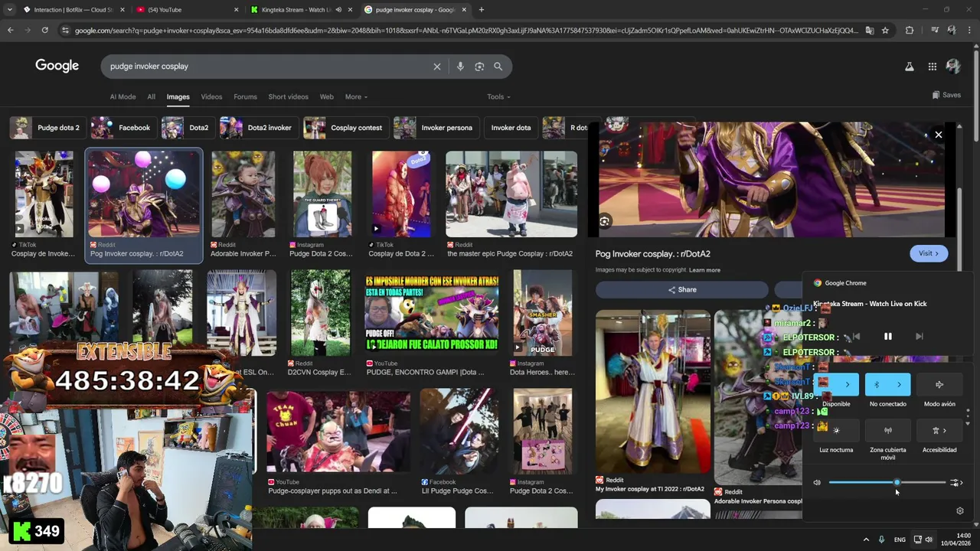980x551 pixels.
Task: Filter by Pudge dota 2 chip
Action: click(x=48, y=128)
